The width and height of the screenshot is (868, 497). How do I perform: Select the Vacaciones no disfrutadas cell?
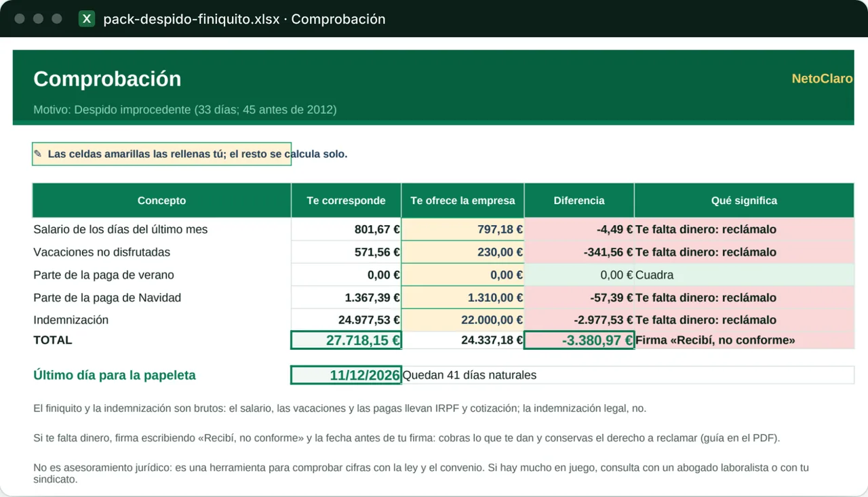pyautogui.click(x=161, y=252)
